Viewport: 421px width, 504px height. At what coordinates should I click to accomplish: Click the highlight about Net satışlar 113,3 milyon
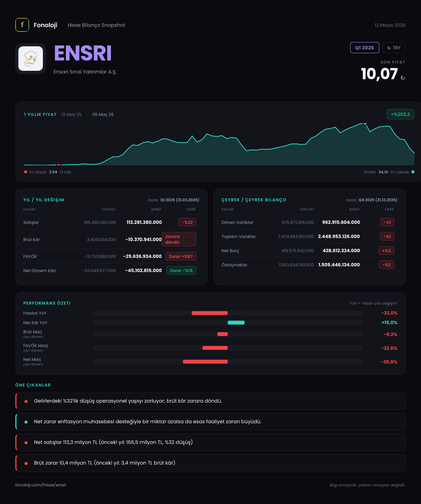pyautogui.click(x=210, y=442)
